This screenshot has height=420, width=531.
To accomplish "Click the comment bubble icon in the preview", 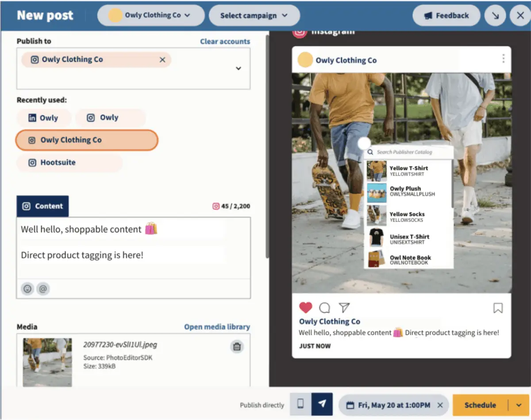I will 325,307.
